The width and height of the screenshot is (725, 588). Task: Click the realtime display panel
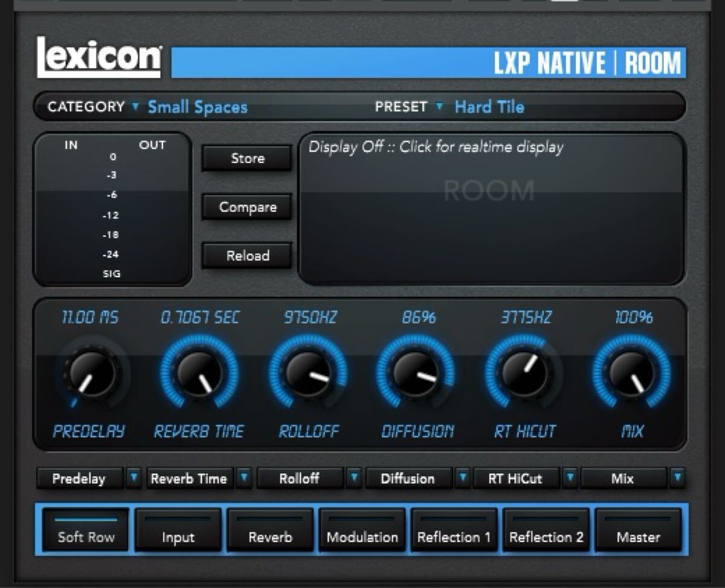[492, 208]
